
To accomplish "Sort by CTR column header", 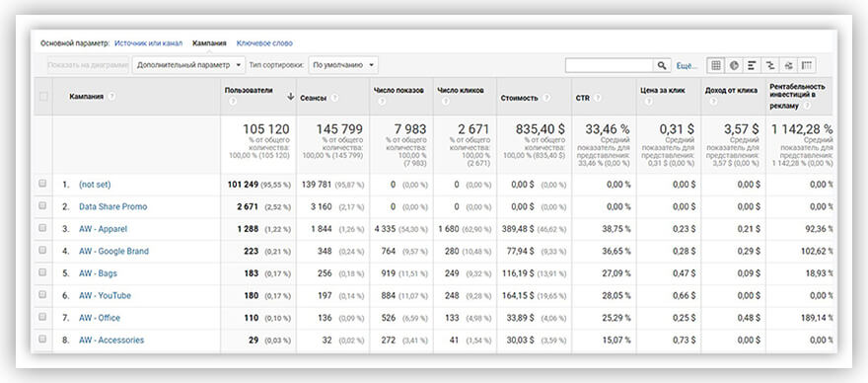I will (x=583, y=98).
